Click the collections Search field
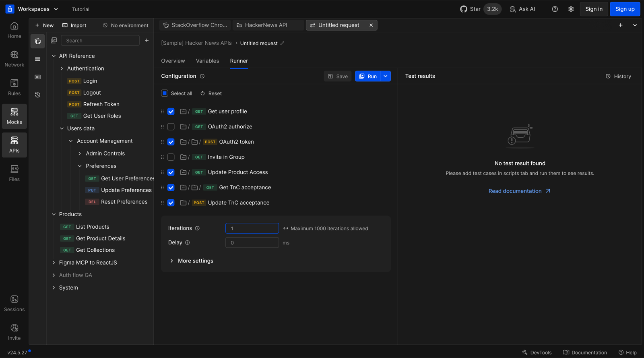Viewport: 644px width, 358px height. point(100,40)
